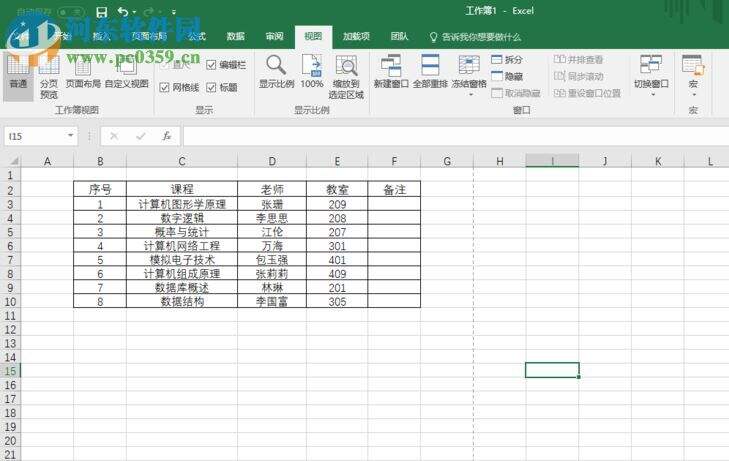The width and height of the screenshot is (729, 461).
Task: Click 同步滚动 button
Action: pyautogui.click(x=579, y=76)
